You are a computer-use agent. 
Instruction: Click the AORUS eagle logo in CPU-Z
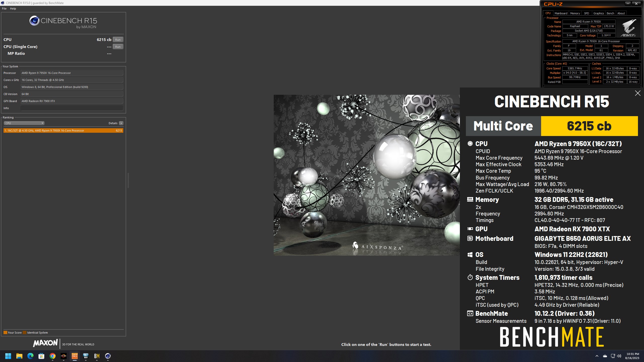628,28
